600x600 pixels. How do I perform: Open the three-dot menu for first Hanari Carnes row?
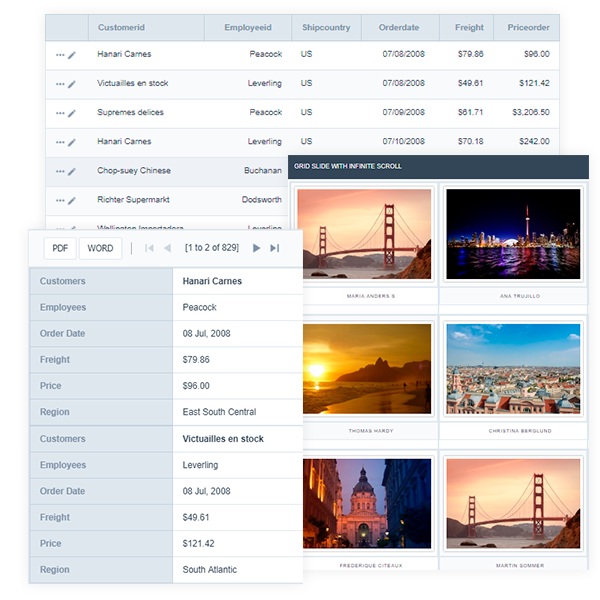pyautogui.click(x=60, y=55)
